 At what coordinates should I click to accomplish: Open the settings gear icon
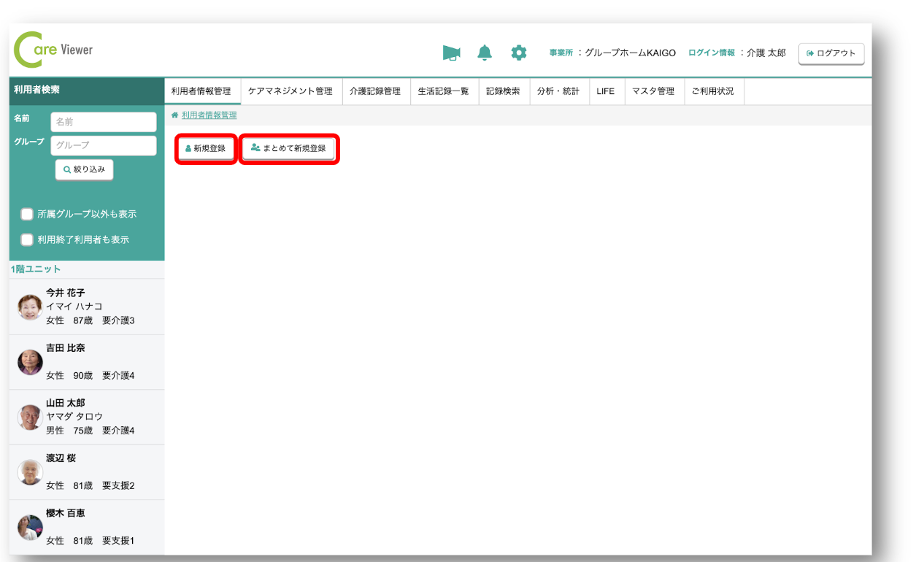[x=518, y=53]
